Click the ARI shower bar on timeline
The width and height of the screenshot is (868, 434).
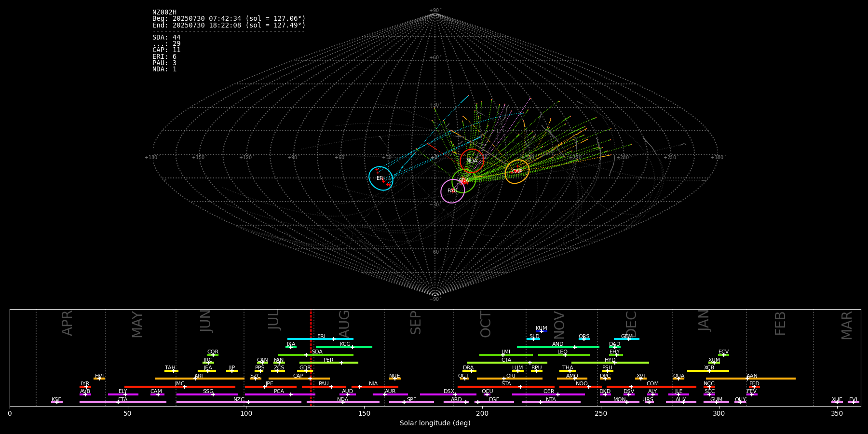point(200,379)
